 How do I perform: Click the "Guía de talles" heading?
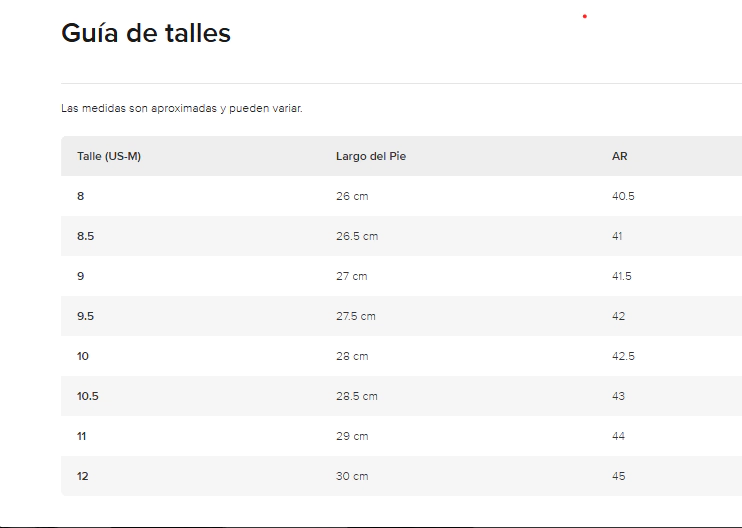click(146, 33)
